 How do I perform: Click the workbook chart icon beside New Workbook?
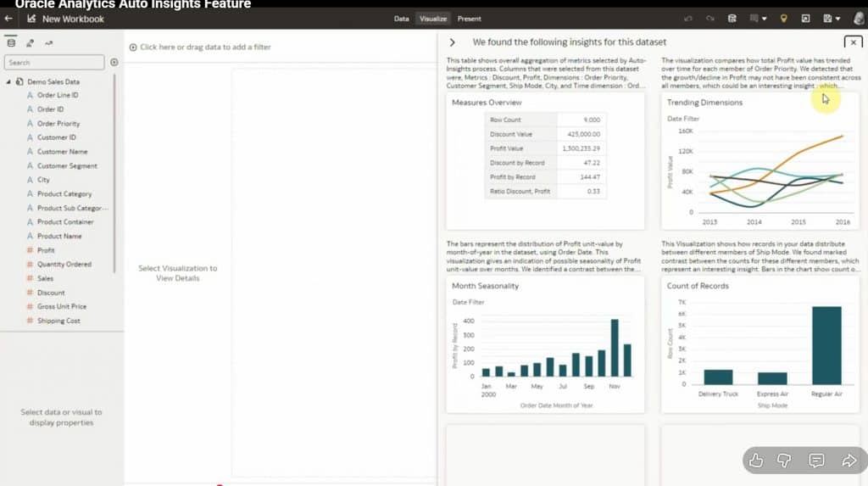31,19
